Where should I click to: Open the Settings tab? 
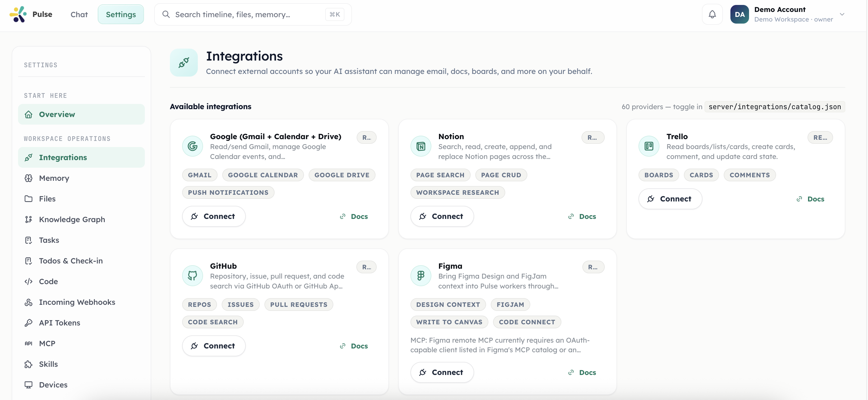tap(121, 14)
